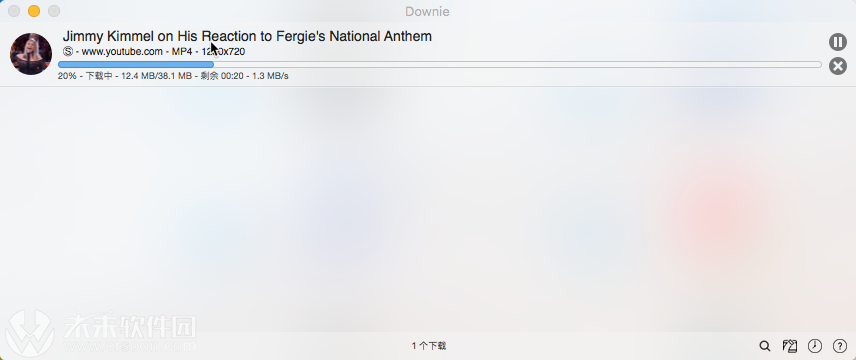
Task: Click the MP4 format label
Action: pos(182,51)
